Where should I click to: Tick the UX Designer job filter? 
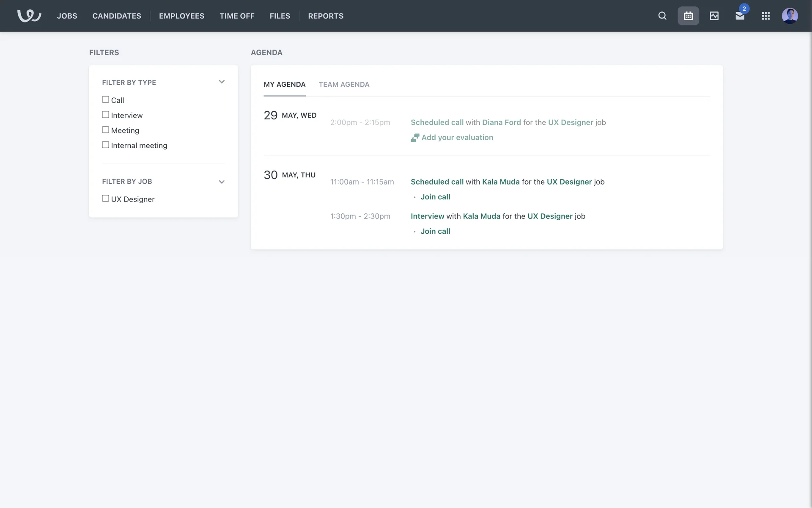(x=105, y=199)
